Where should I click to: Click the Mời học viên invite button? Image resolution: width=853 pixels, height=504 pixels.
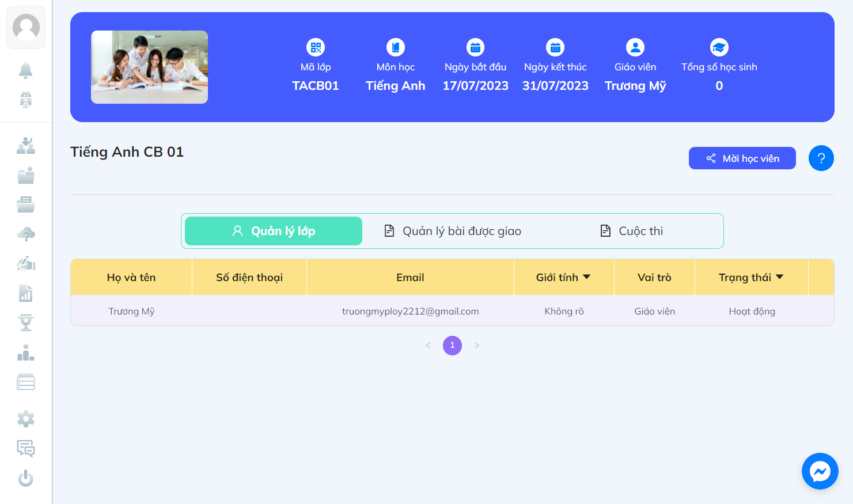pyautogui.click(x=742, y=158)
